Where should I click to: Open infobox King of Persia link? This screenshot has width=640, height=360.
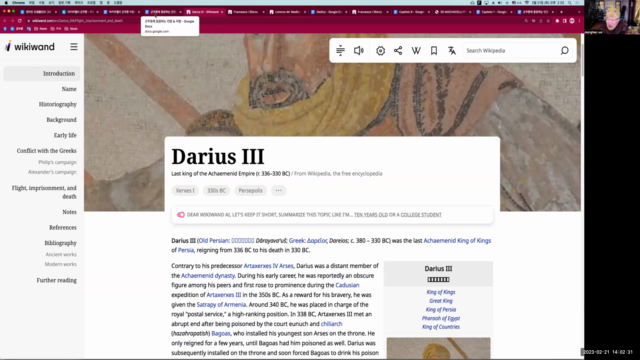coord(441,310)
